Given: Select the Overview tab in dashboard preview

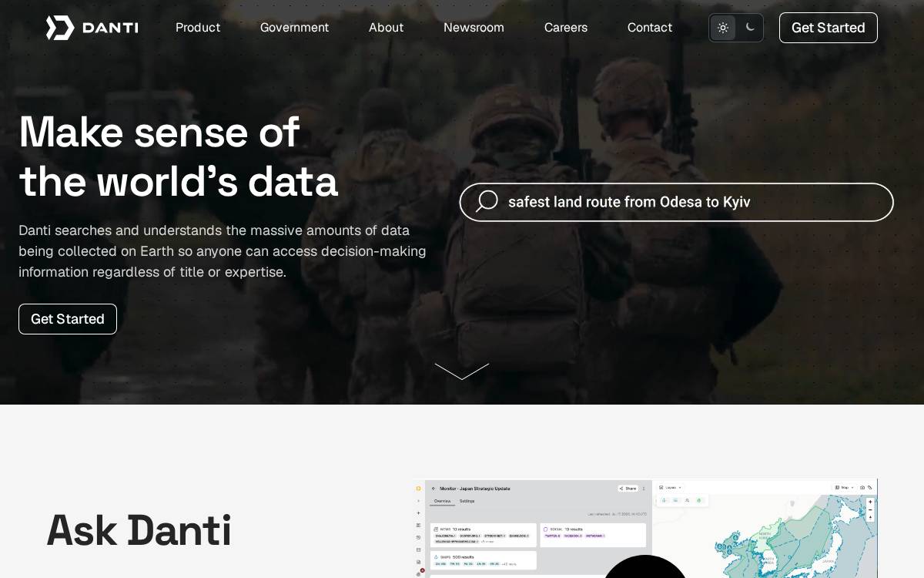Looking at the screenshot, I should click(442, 501).
